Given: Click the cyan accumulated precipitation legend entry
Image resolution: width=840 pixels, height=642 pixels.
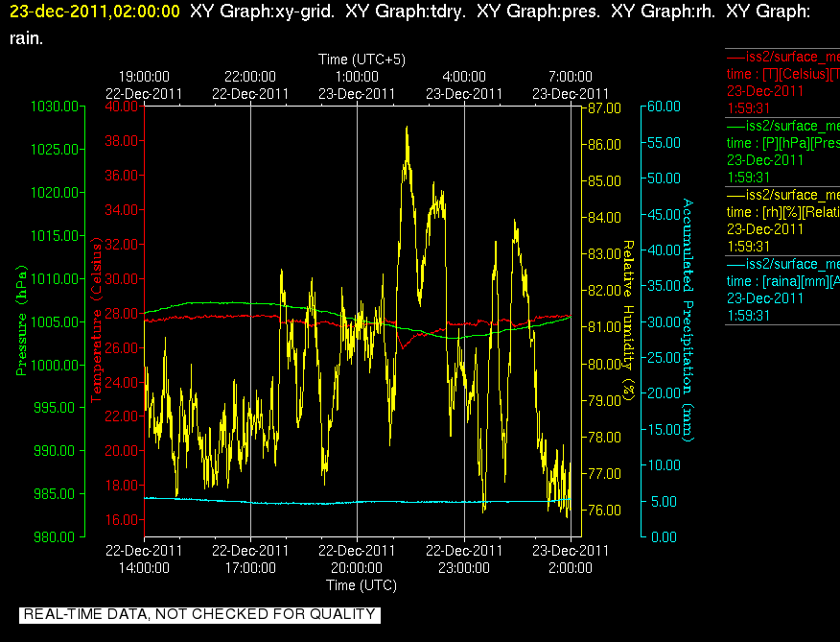Looking at the screenshot, I should pyautogui.click(x=782, y=290).
